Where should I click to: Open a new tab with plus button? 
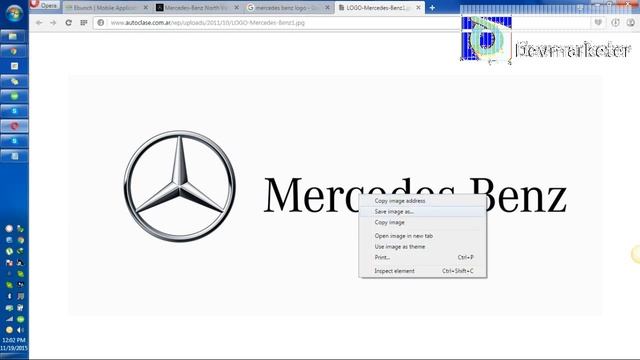tap(432, 8)
